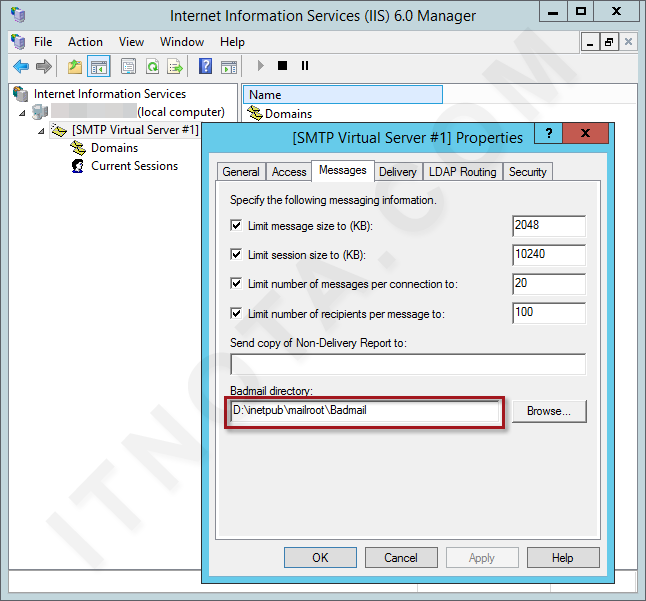The image size is (646, 601).
Task: Select Current Sessions in the tree
Action: click(x=134, y=166)
